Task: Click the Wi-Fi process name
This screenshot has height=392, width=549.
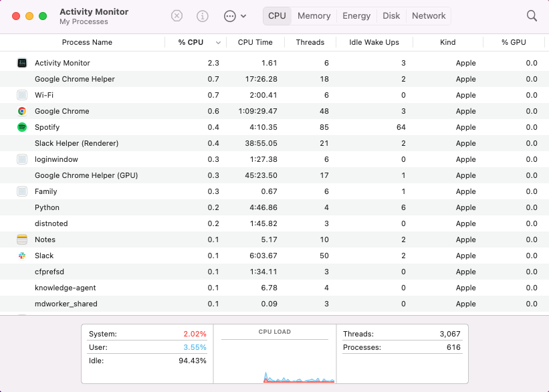Action: [44, 95]
